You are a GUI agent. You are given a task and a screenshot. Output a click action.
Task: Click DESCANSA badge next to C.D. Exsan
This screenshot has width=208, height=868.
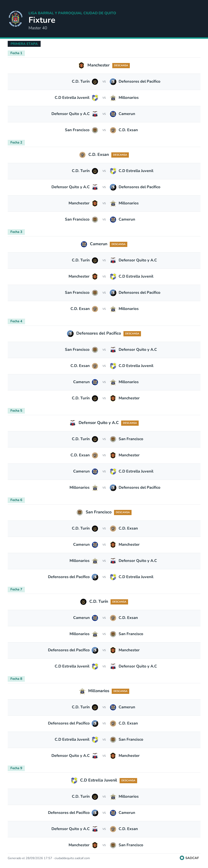click(x=120, y=155)
